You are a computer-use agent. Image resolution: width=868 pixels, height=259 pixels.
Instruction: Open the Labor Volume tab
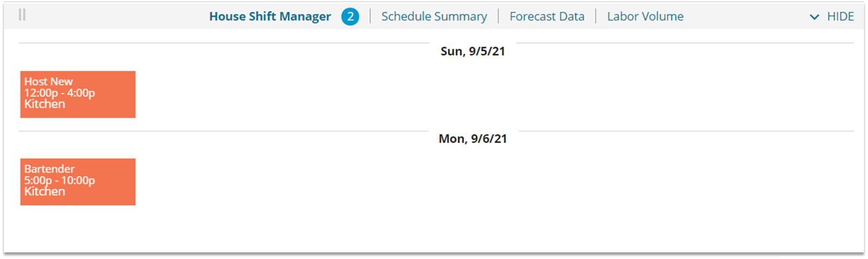[645, 17]
